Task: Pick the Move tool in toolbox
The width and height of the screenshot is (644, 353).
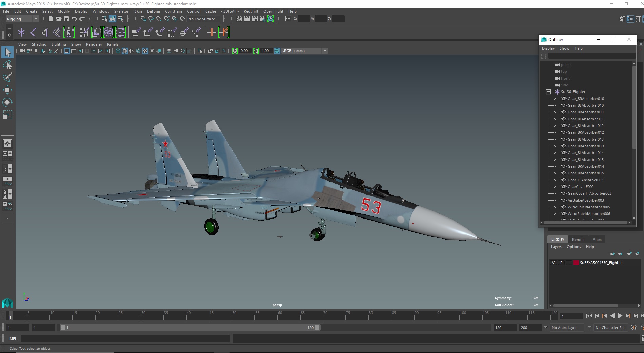Action: pyautogui.click(x=7, y=90)
